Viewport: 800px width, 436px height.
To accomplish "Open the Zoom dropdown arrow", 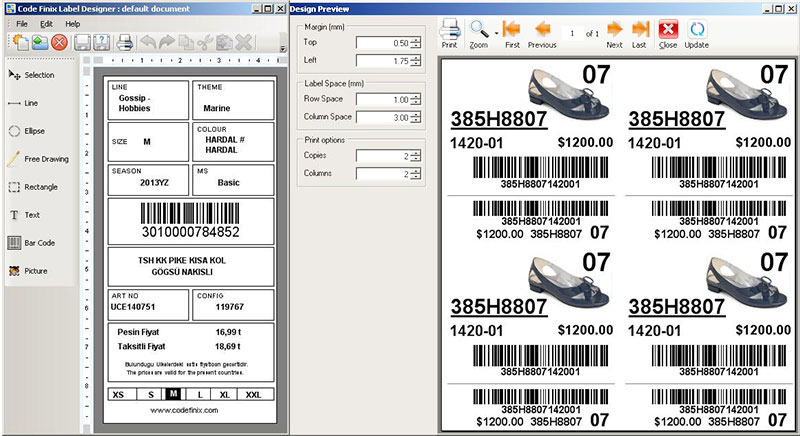I will pyautogui.click(x=496, y=34).
